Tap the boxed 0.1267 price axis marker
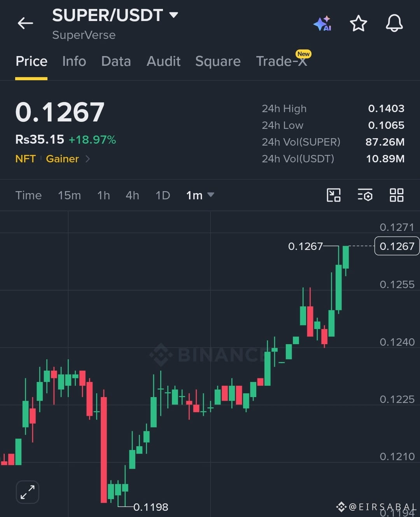This screenshot has height=517, width=420. [397, 246]
